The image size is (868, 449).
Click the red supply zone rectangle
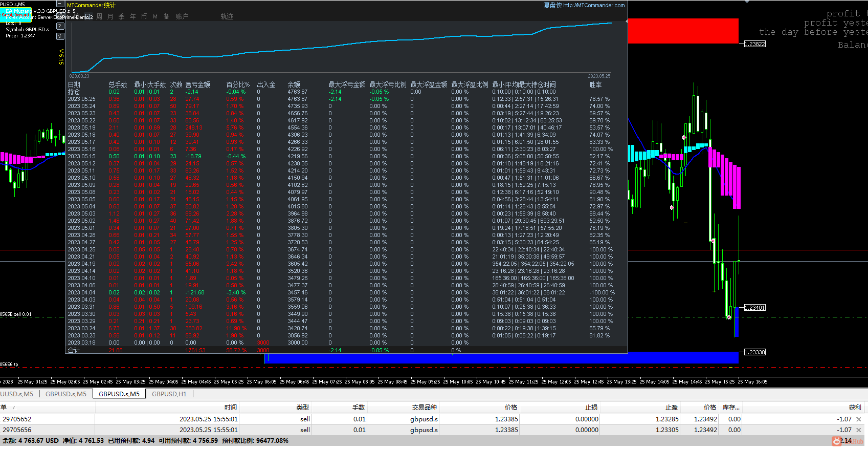point(683,31)
